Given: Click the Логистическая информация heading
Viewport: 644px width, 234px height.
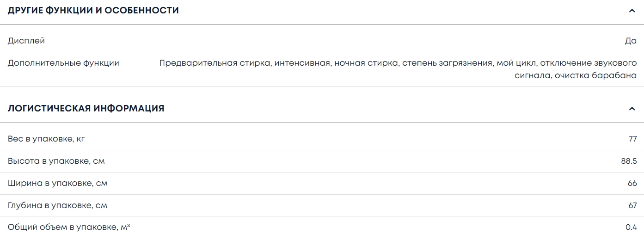Looking at the screenshot, I should [86, 109].
